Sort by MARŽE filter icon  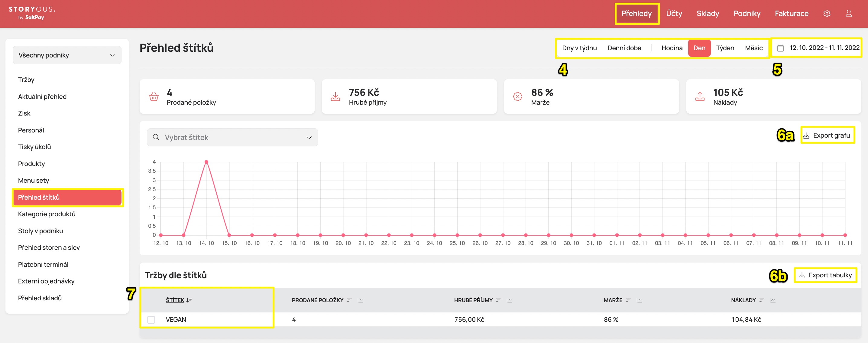(x=628, y=300)
